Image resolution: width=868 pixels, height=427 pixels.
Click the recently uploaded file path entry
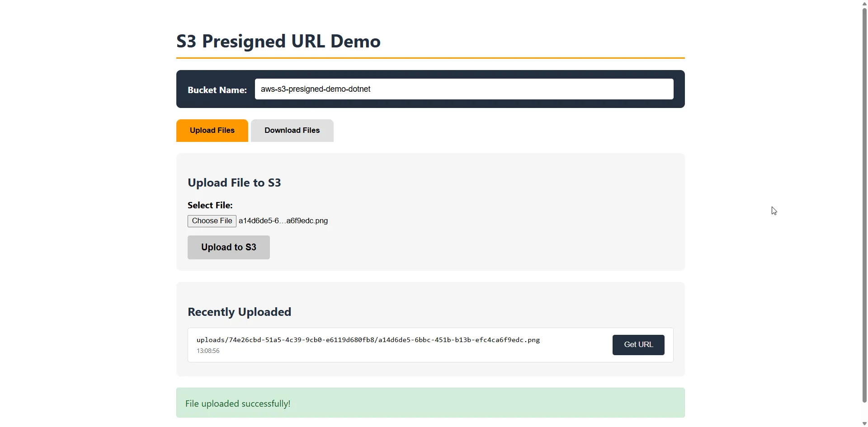[368, 339]
